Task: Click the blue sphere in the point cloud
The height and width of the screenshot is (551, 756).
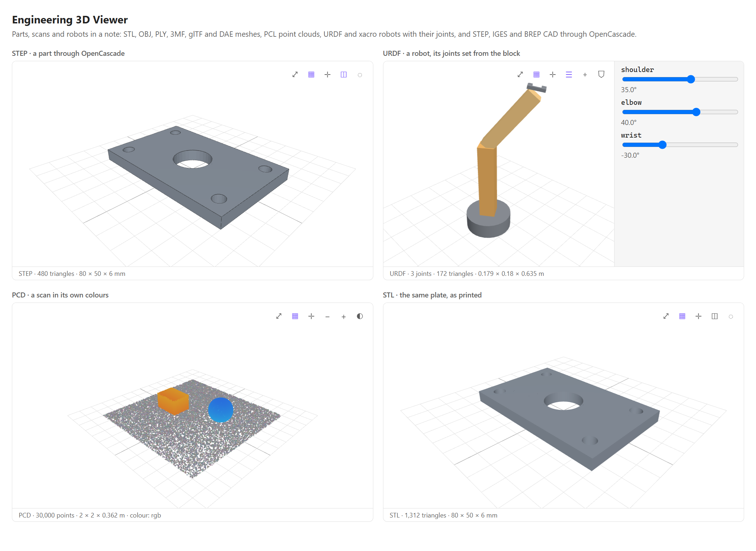Action: 221,410
